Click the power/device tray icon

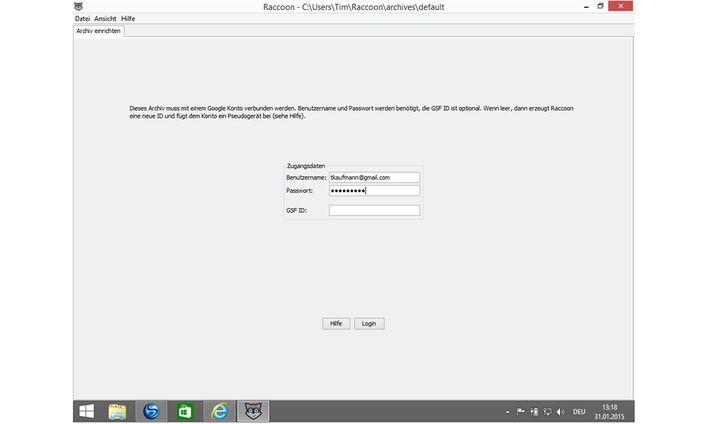pos(534,412)
